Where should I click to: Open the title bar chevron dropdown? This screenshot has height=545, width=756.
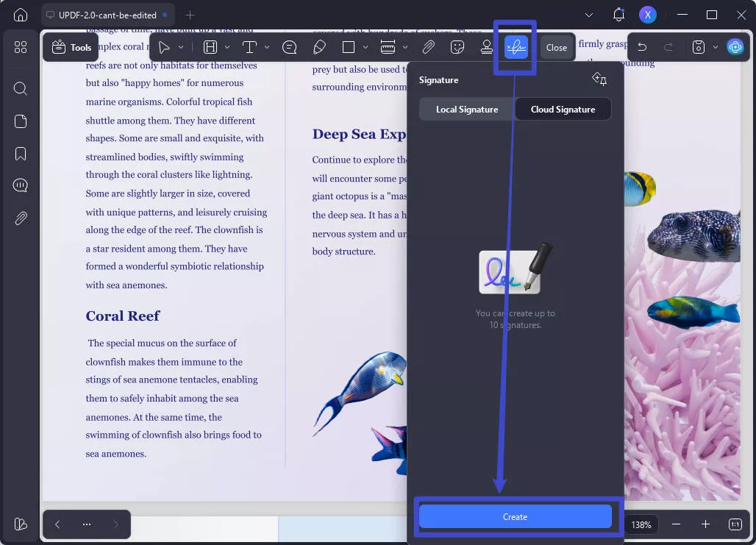589,15
